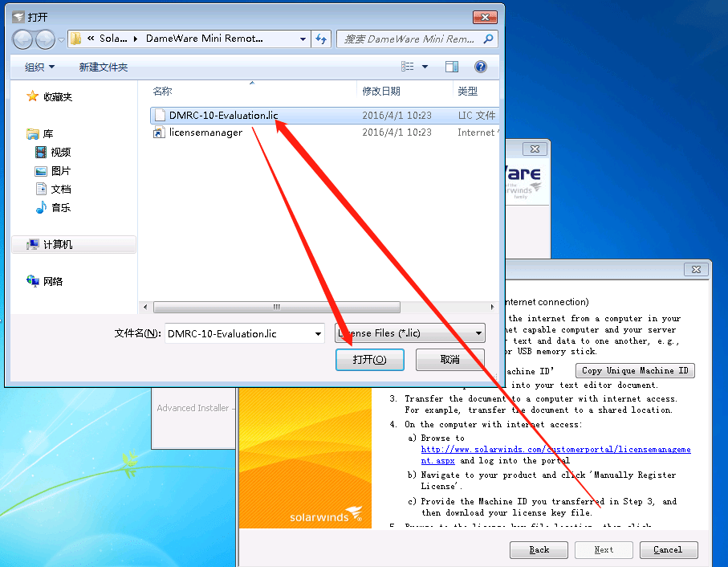The width and height of the screenshot is (728, 567).
Task: Click the Music note icon
Action: tap(41, 207)
